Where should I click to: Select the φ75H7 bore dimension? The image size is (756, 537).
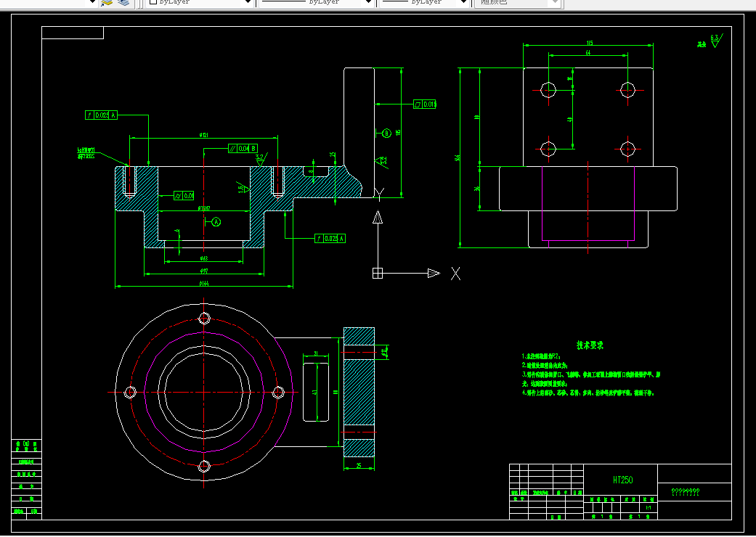pos(204,208)
